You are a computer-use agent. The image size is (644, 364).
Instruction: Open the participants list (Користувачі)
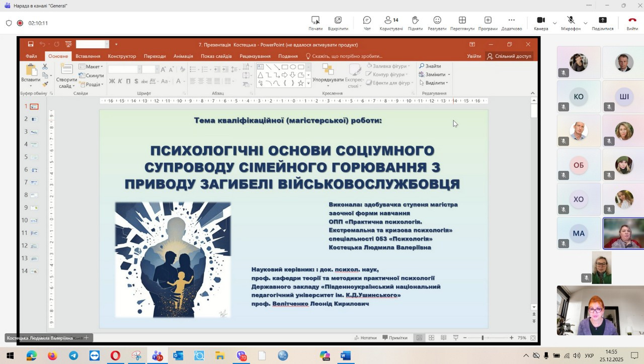tap(391, 23)
